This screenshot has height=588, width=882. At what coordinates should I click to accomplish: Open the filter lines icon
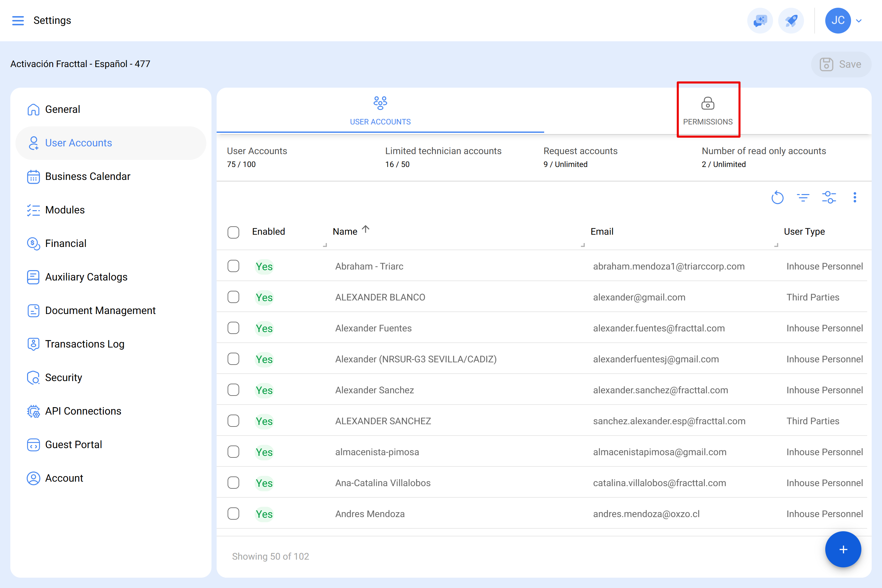tap(803, 197)
